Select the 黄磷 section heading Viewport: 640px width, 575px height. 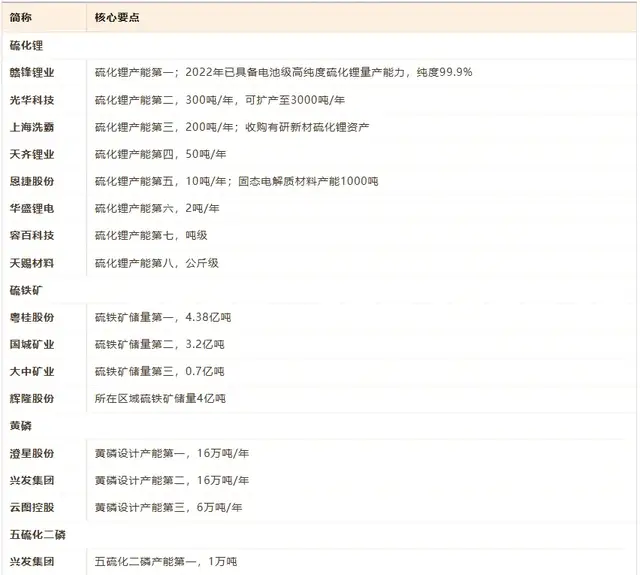click(21, 426)
